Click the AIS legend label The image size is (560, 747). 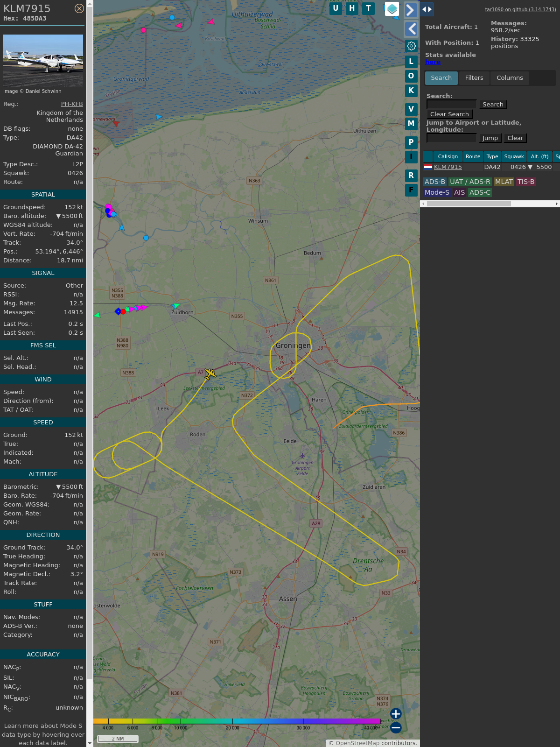click(x=460, y=192)
